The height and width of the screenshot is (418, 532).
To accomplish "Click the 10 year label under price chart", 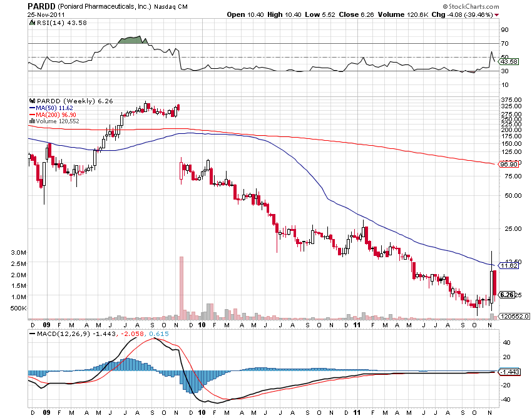I will coord(202,325).
